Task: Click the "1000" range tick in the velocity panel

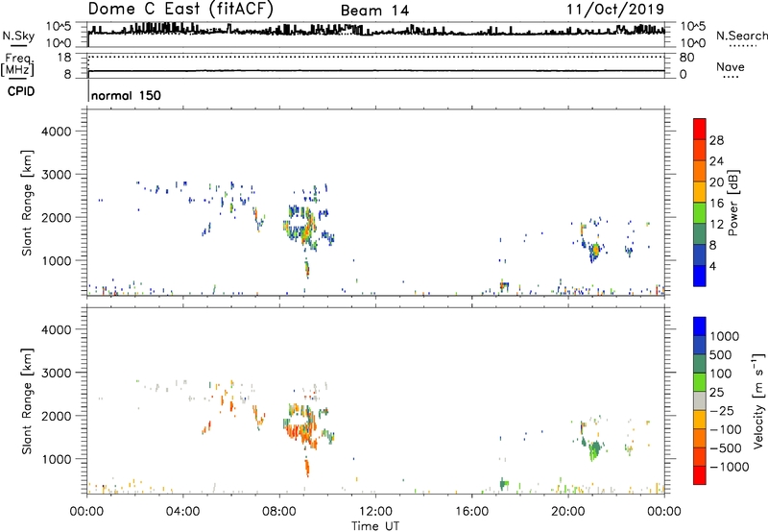Action: coord(57,459)
